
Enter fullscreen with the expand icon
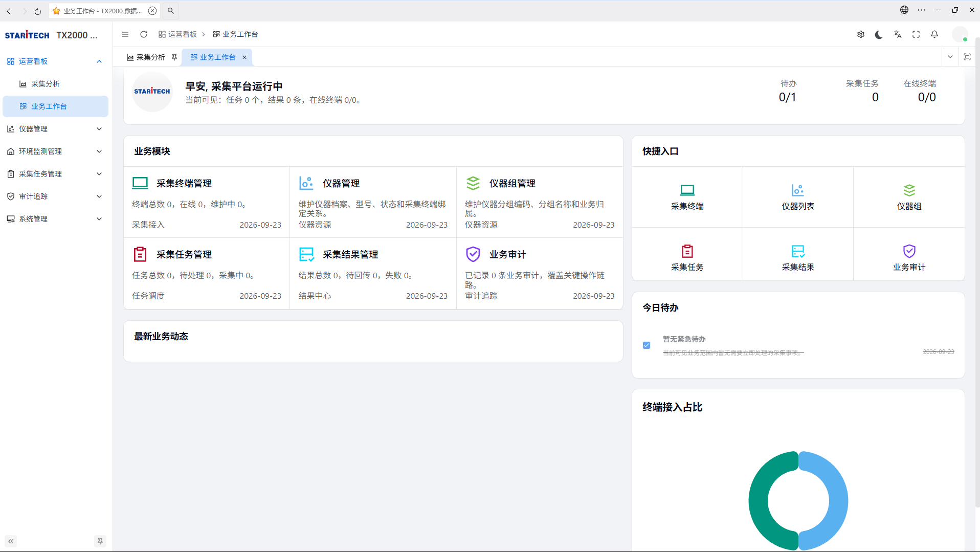click(916, 34)
